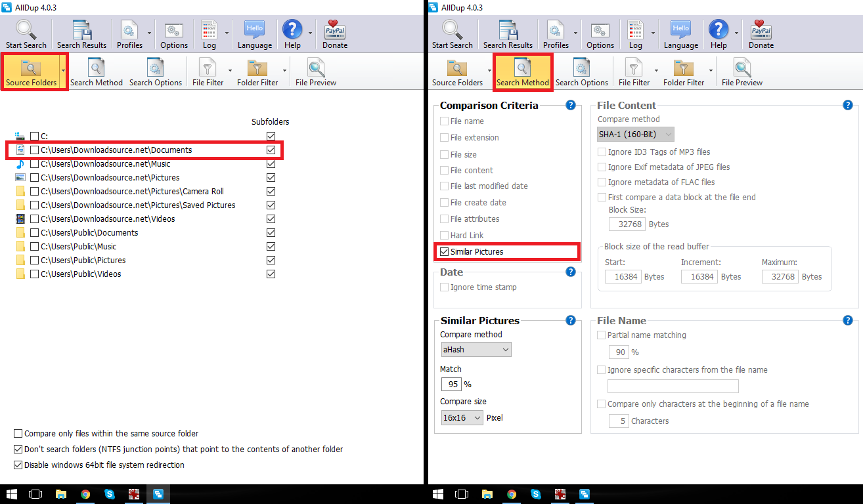Open Profiles in right AllDup window
This screenshot has height=504, width=863.
pos(556,35)
